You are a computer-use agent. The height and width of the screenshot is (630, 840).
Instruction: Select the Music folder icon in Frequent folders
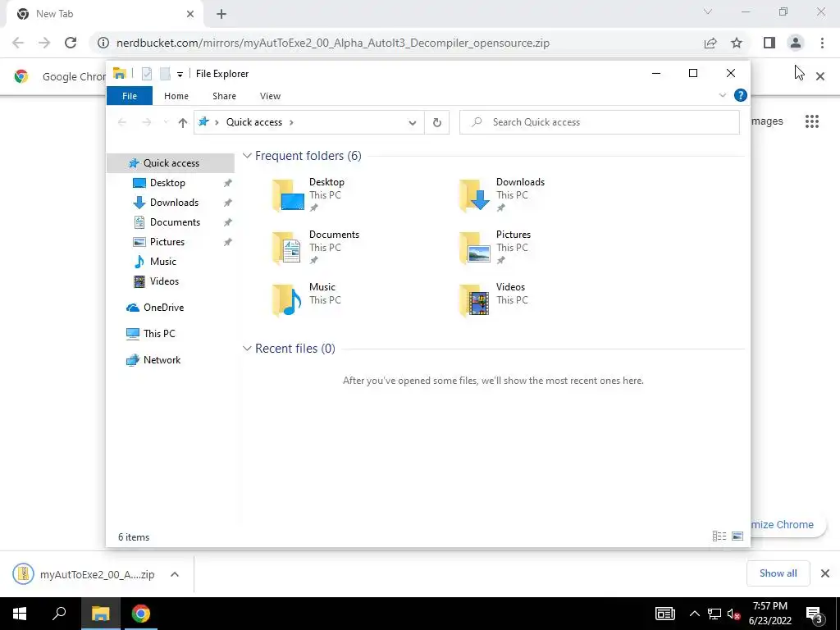(286, 300)
